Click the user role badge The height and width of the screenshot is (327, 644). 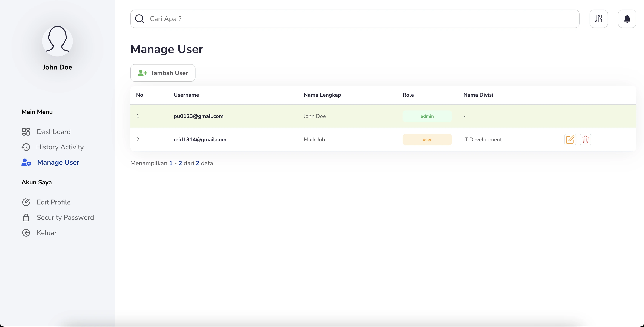pyautogui.click(x=427, y=139)
